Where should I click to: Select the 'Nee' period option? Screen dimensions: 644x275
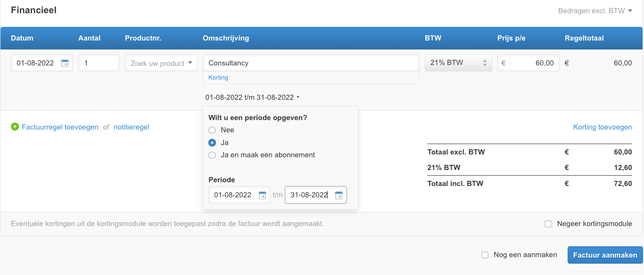(x=212, y=130)
